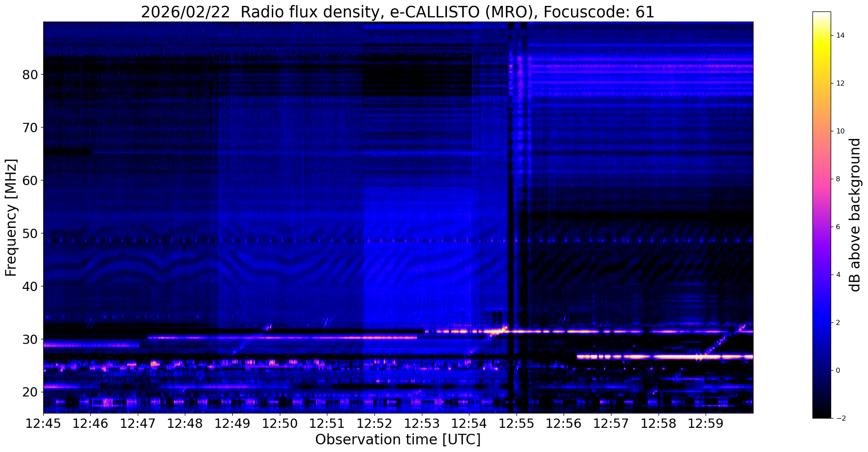Screen dimensions: 868x452
Task: Click the 12:45 time tick label
Action: 43,424
